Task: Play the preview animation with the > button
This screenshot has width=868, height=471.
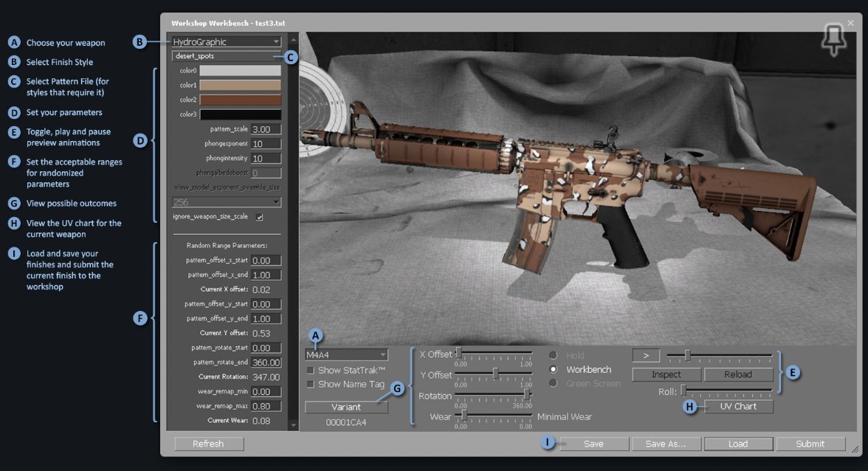Action: 646,355
